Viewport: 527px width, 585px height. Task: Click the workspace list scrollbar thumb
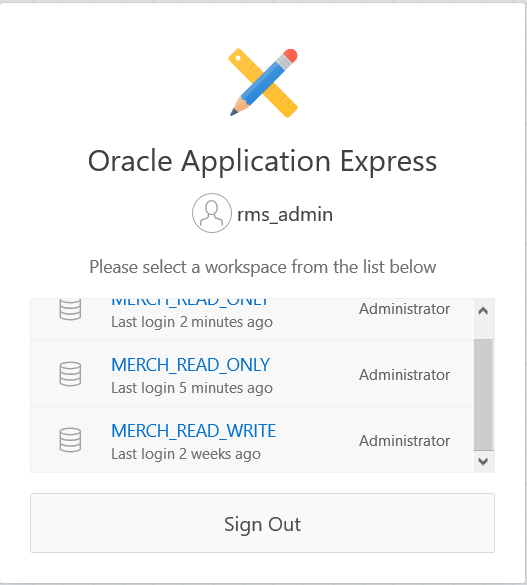483,395
